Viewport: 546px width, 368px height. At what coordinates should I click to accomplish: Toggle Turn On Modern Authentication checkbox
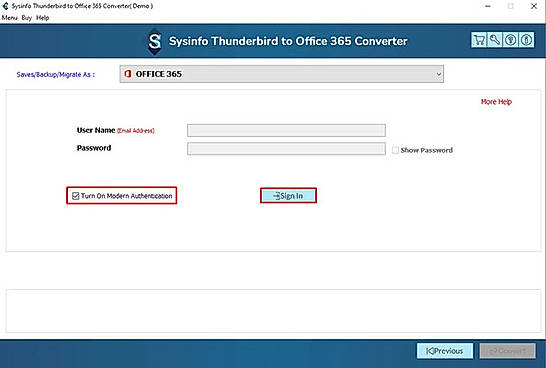pyautogui.click(x=76, y=196)
